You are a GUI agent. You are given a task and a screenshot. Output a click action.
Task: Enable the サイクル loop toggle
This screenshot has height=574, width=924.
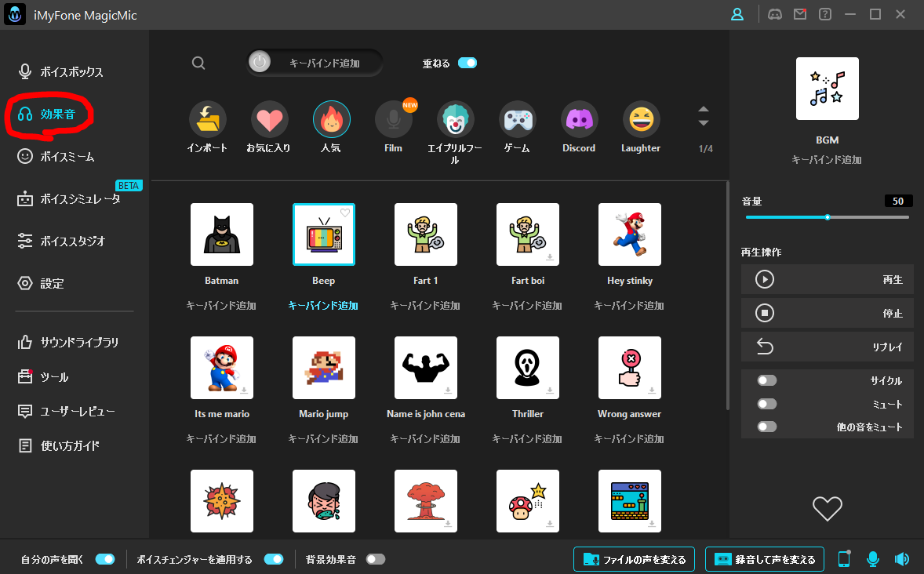pos(766,380)
